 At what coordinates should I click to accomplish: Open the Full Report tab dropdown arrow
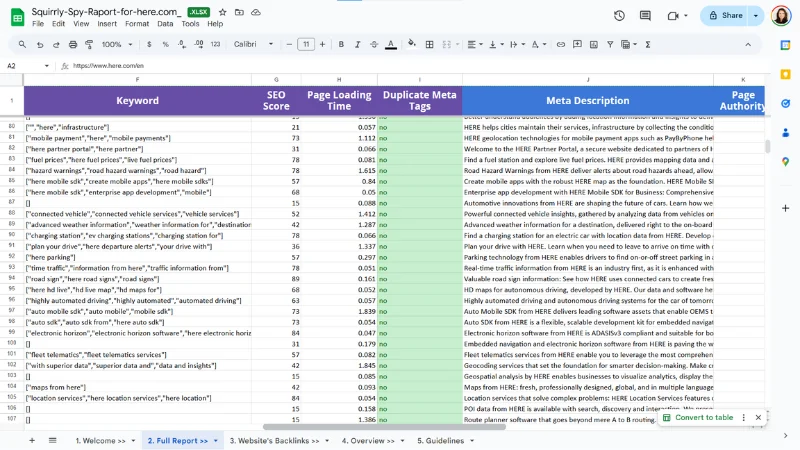216,441
